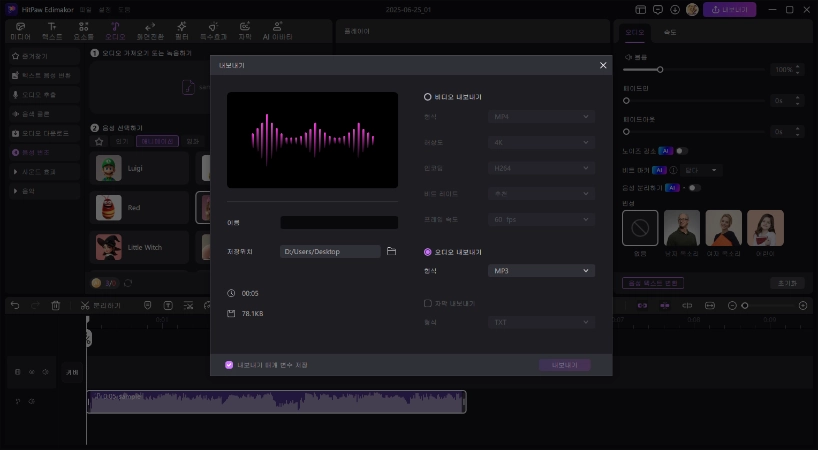818x450 pixels.
Task: Click the 내보내기 export button in dialog
Action: click(564, 365)
